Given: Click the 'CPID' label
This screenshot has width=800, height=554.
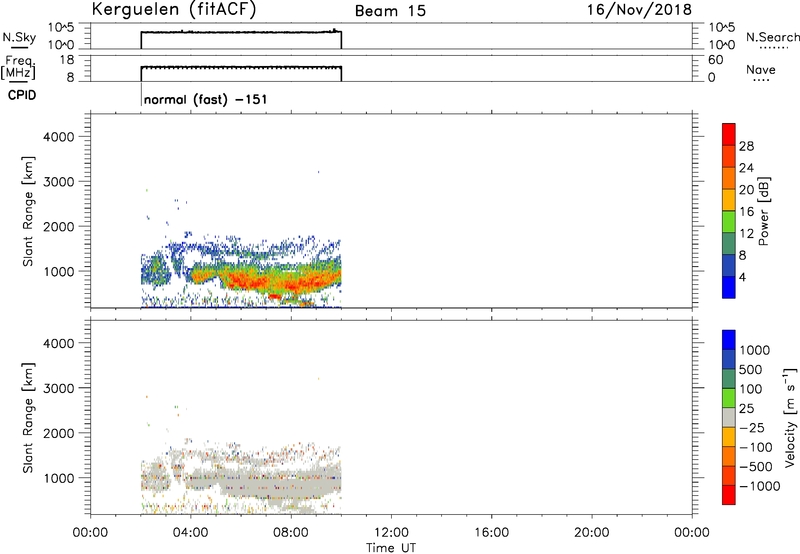Looking at the screenshot, I should pyautogui.click(x=22, y=95).
